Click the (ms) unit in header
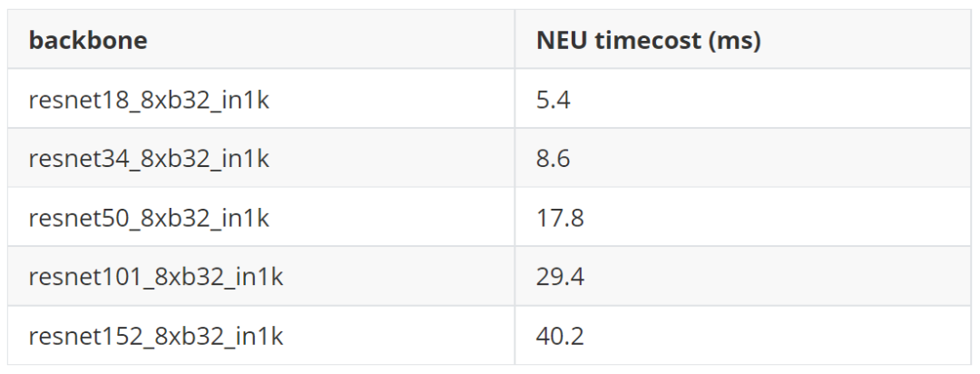980x374 pixels. pos(733,41)
